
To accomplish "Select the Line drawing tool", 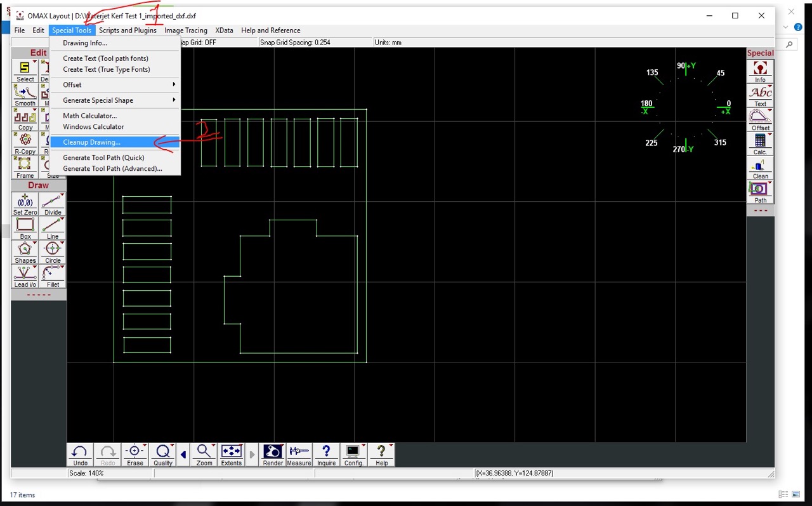I will pos(53,229).
